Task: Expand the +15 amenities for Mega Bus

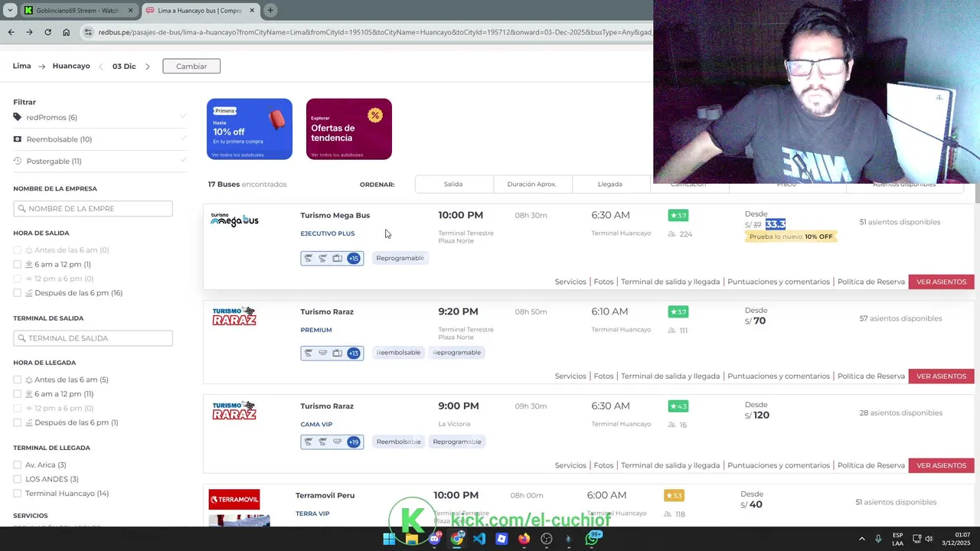Action: 353,259
